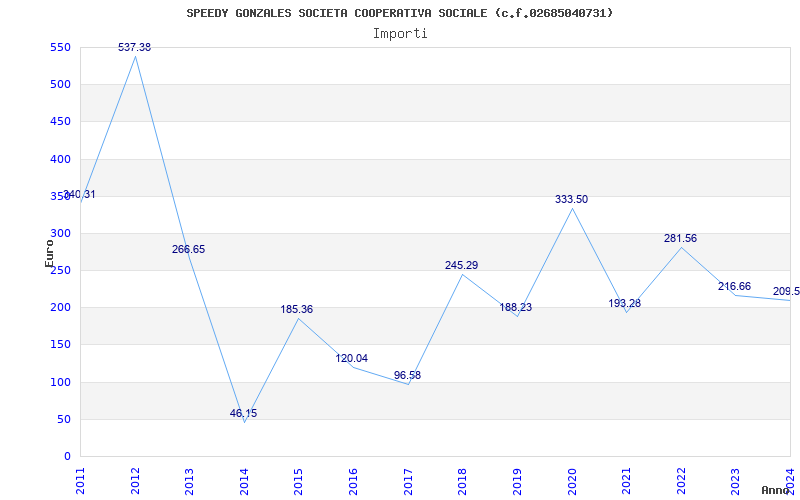
Task: Select the 245.29 data label
Action: click(461, 265)
